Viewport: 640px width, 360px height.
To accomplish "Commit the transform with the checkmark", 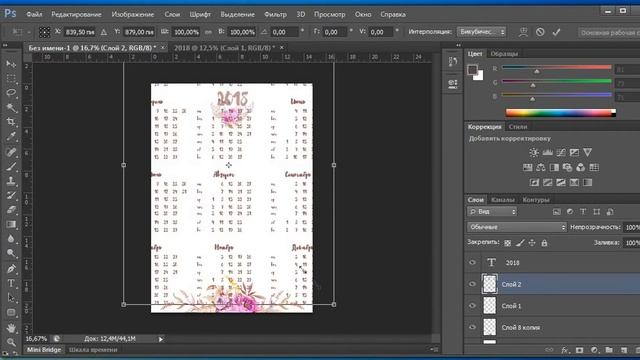I will (x=556, y=32).
